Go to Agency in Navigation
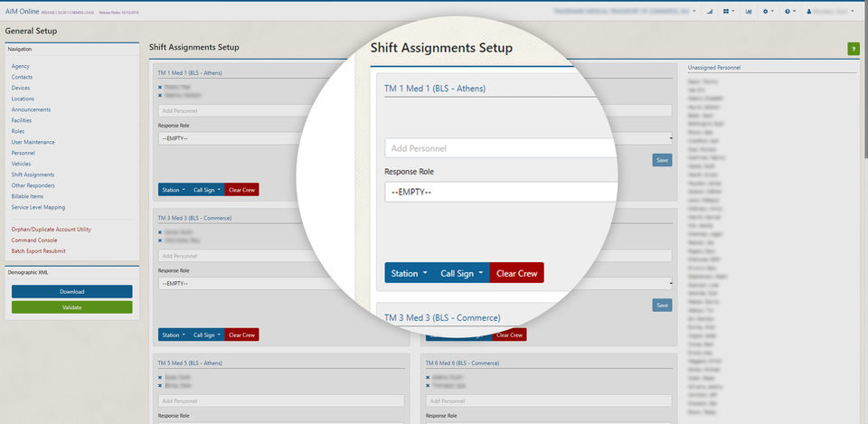Screen dimensions: 868x424 (x=21, y=66)
